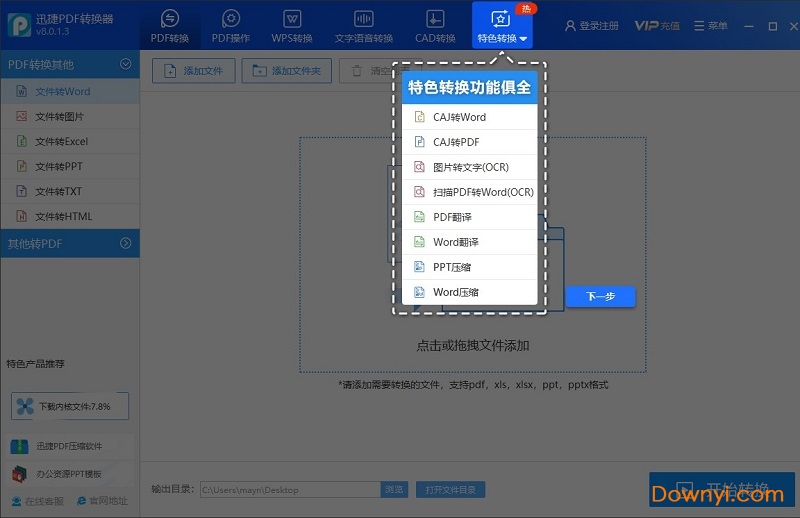Image resolution: width=800 pixels, height=518 pixels.
Task: Choose 扫描PDF转Word(OCR) menu entry
Action: pos(469,192)
